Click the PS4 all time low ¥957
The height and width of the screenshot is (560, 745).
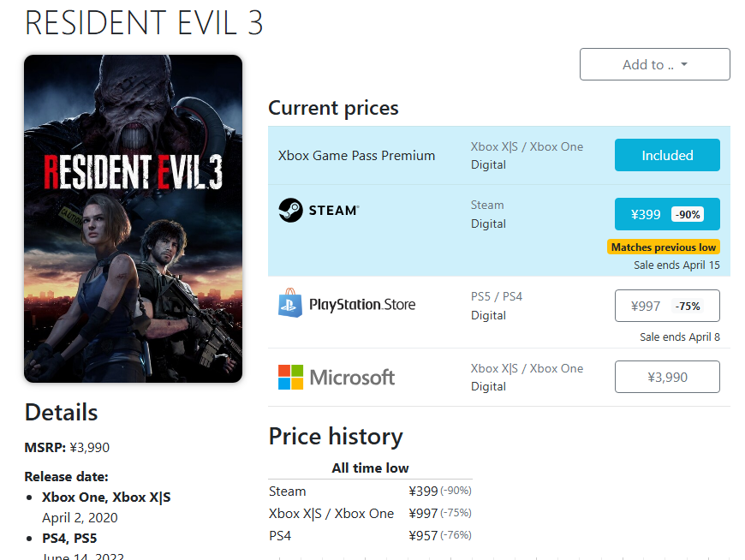coord(423,536)
